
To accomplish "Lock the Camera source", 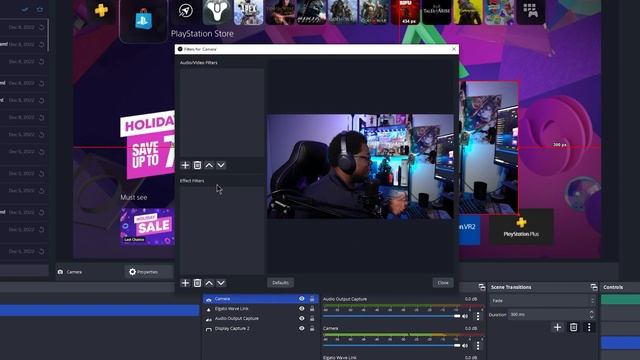I will point(312,299).
